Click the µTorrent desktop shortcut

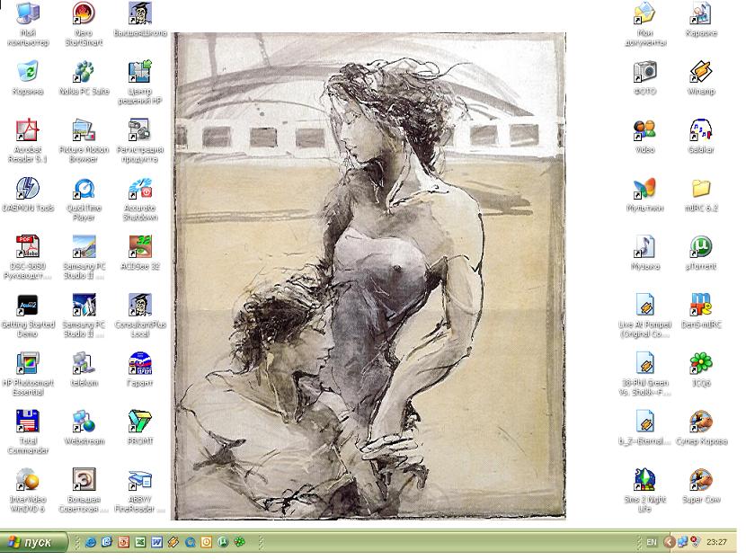coord(701,247)
